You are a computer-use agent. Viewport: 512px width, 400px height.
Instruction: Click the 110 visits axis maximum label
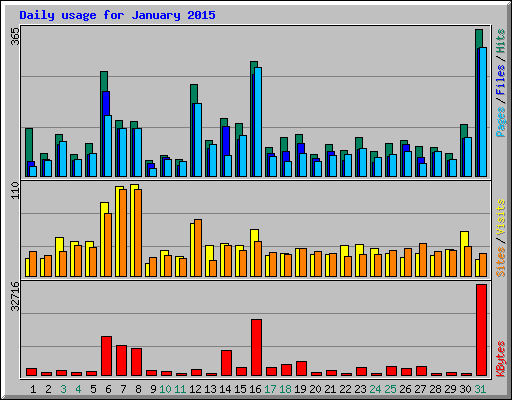click(15, 191)
